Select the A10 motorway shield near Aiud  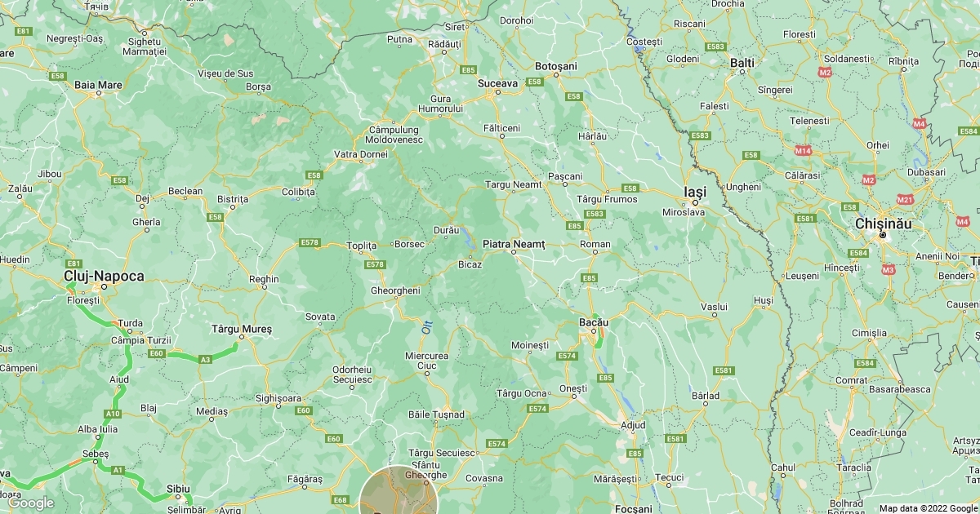coord(112,414)
